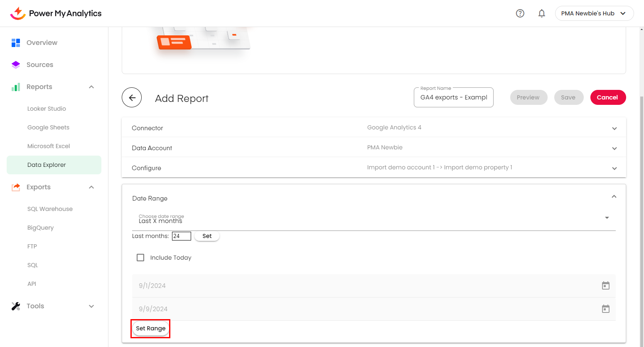Screen dimensions: 644x347
Task: Open Overview from the sidebar
Action: pyautogui.click(x=42, y=42)
